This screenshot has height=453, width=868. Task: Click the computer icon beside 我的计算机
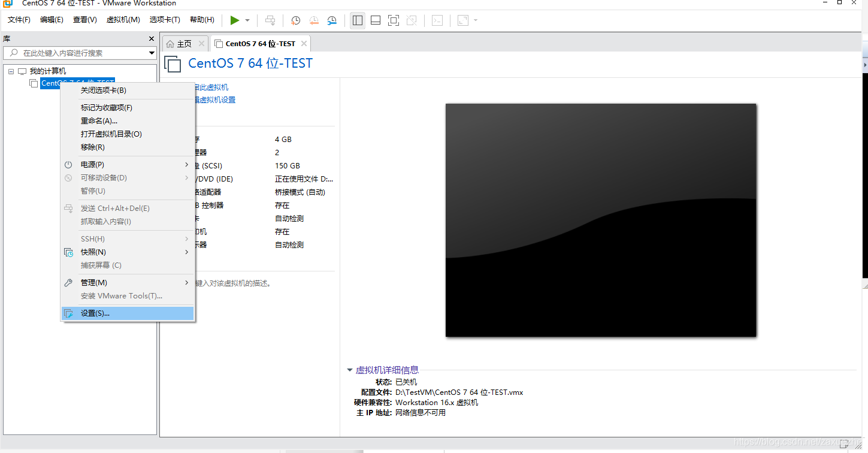[x=22, y=71]
